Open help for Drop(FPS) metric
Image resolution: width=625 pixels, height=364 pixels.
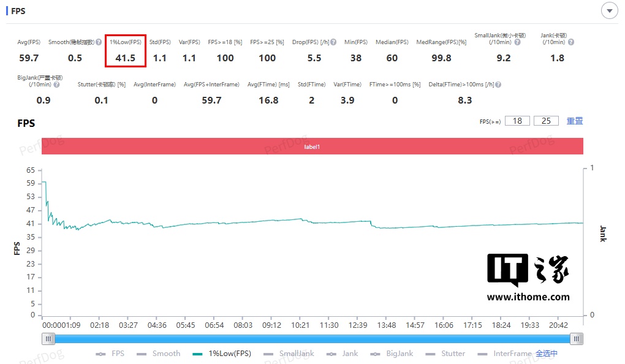pos(333,42)
